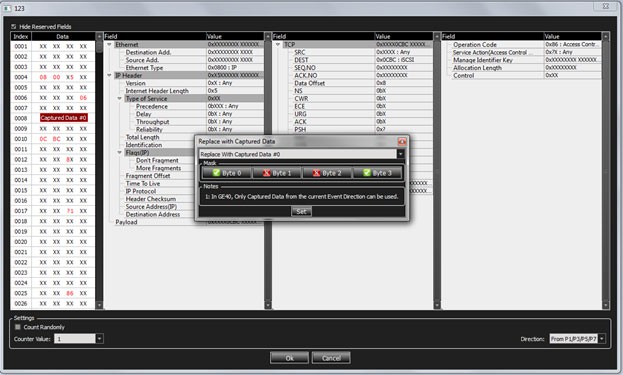Select the PSH field
This screenshot has width=623, height=375.
300,130
